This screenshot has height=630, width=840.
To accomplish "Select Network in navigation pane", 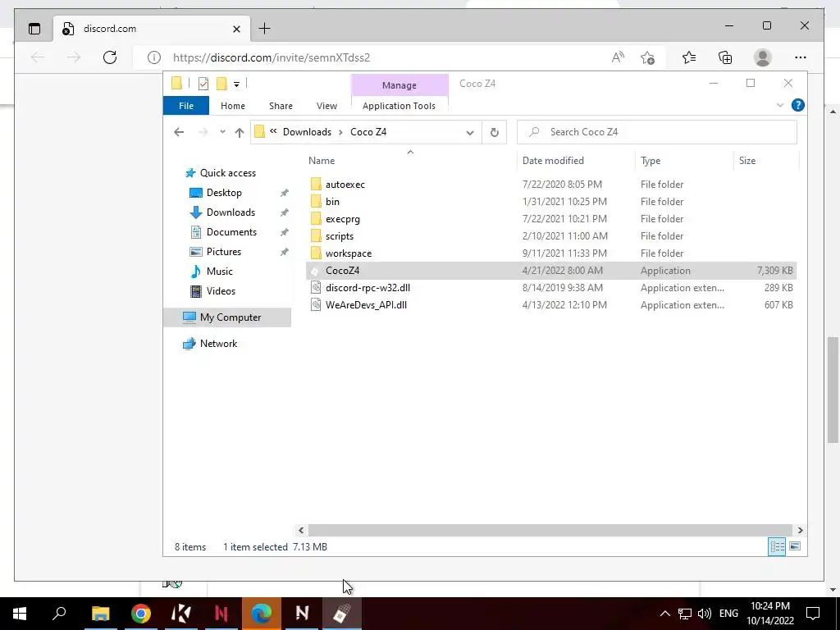I will (218, 344).
